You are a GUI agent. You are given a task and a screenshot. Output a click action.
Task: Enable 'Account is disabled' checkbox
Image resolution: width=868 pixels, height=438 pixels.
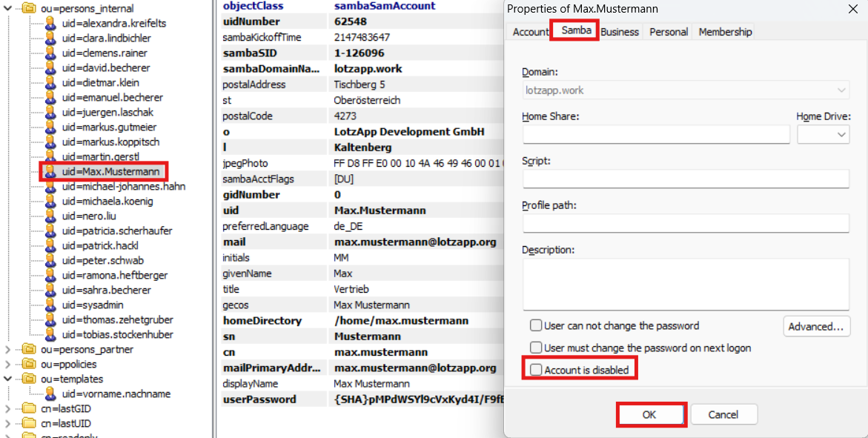(536, 370)
